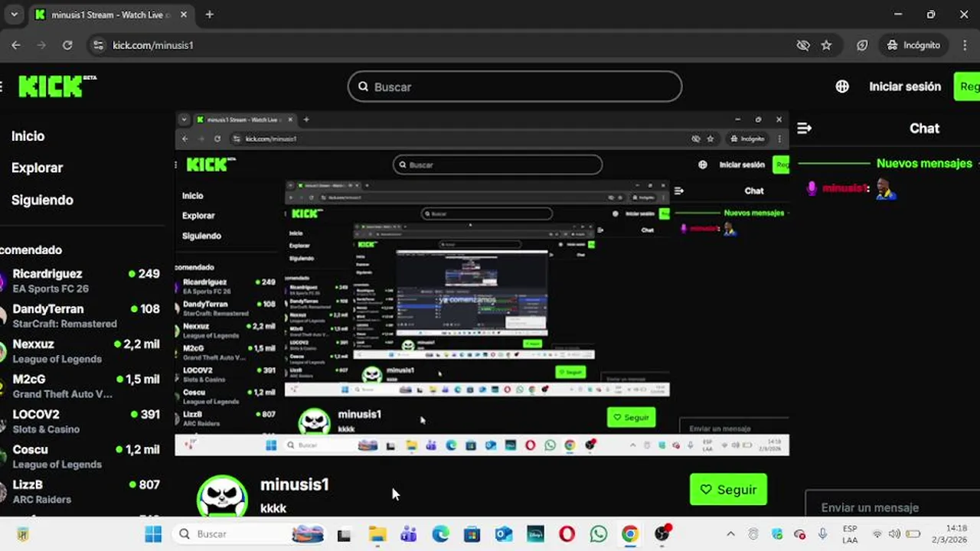Focus the Buscar search field on Kick
Viewport: 980px width, 551px height.
(514, 86)
